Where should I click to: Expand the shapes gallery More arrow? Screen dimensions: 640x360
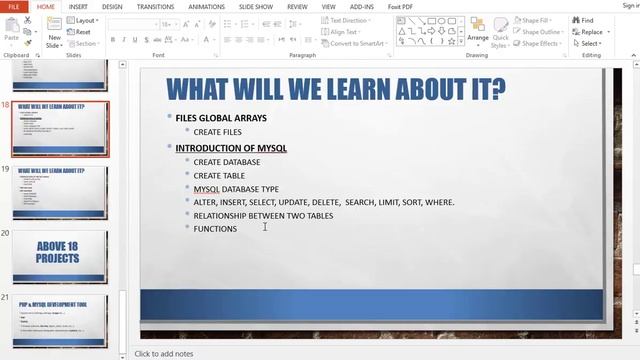coord(461,41)
